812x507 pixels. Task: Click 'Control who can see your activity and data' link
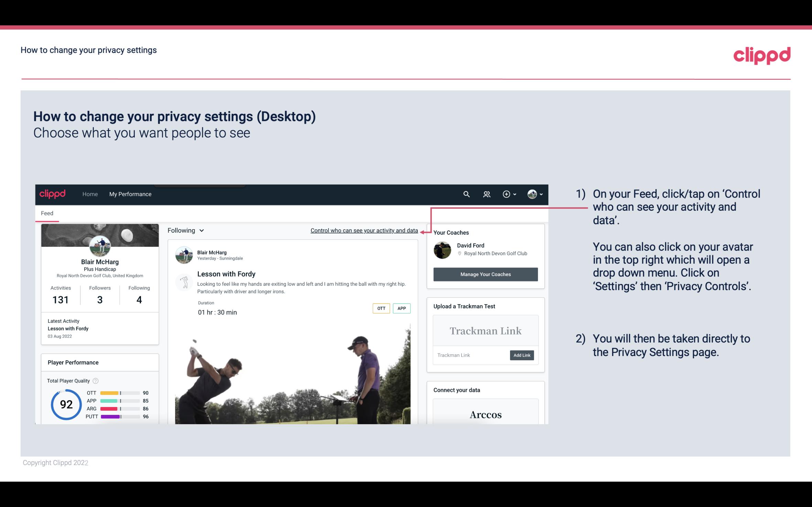pyautogui.click(x=364, y=230)
